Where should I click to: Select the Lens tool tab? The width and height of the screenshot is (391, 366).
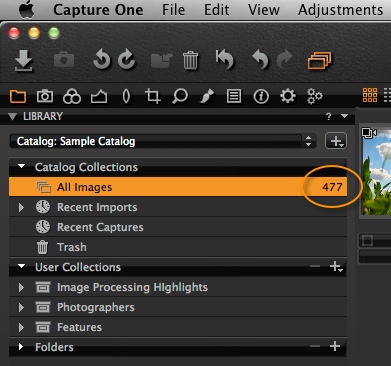[126, 96]
